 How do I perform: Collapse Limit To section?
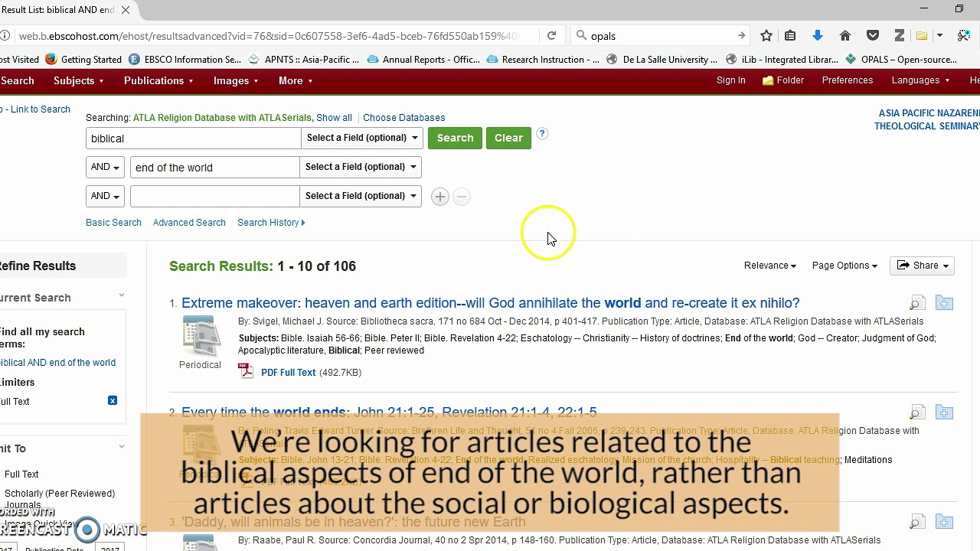click(121, 446)
